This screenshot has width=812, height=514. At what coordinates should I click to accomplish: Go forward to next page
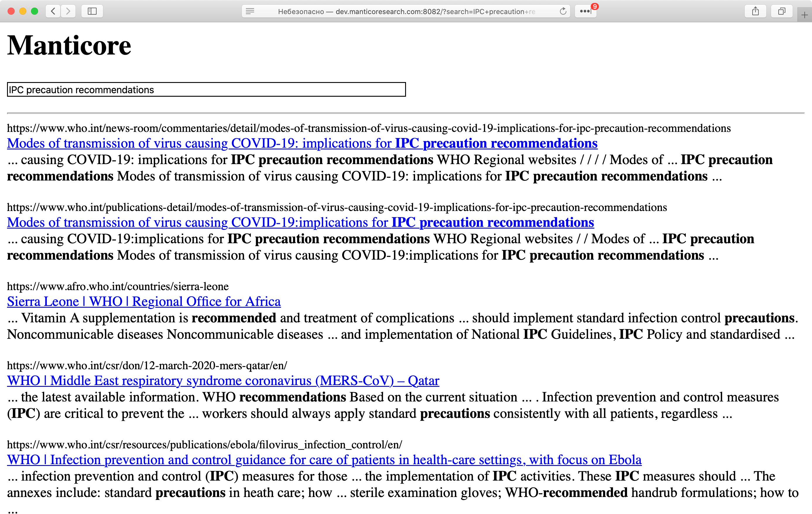coord(68,11)
